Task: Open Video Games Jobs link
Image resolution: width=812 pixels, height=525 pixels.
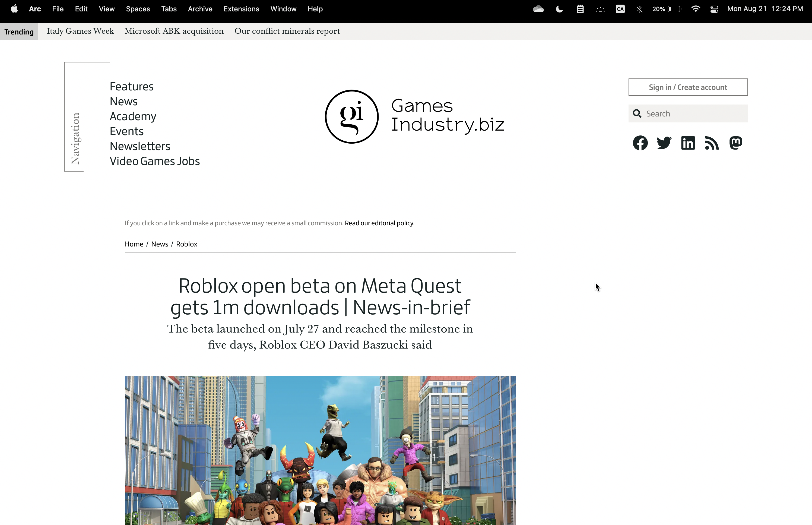Action: (155, 161)
